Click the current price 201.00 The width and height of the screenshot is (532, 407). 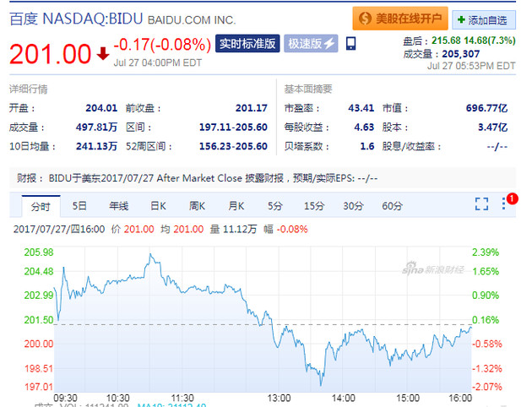point(50,54)
